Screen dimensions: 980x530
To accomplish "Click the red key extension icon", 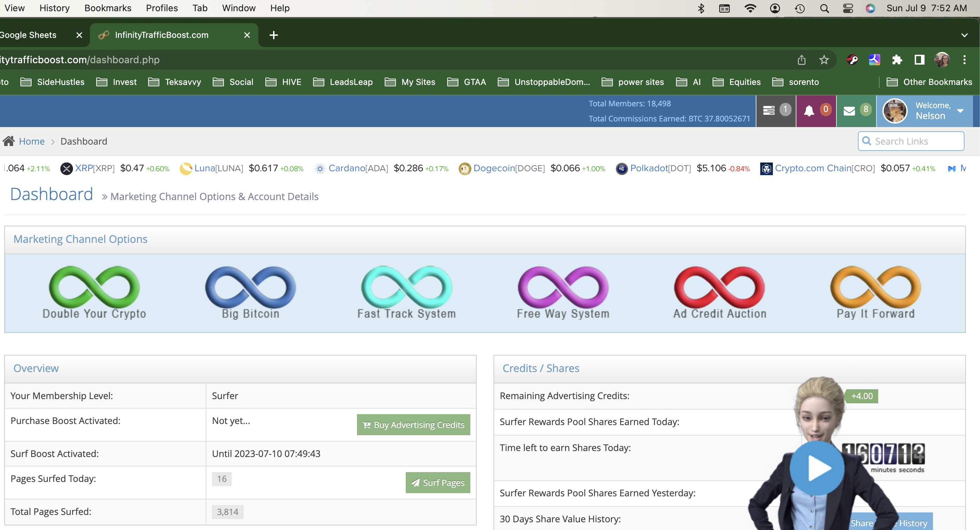I will coord(852,60).
